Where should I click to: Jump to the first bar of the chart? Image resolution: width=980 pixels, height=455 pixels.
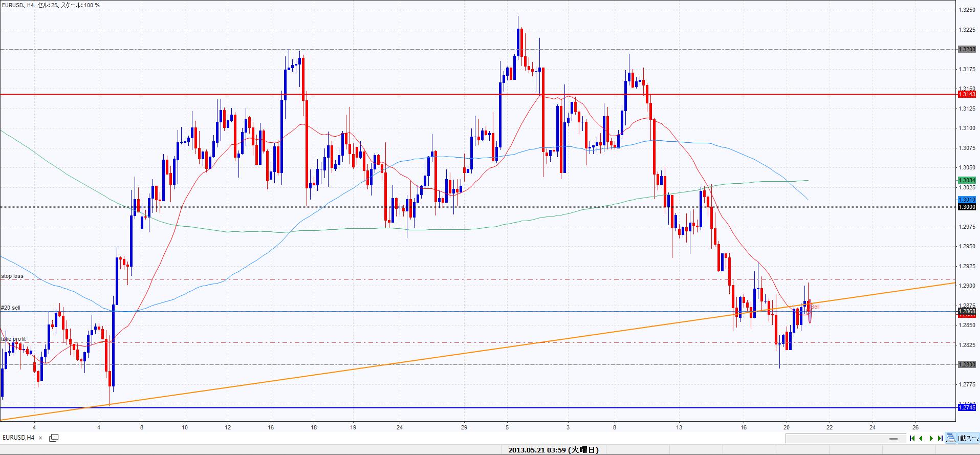(912, 438)
